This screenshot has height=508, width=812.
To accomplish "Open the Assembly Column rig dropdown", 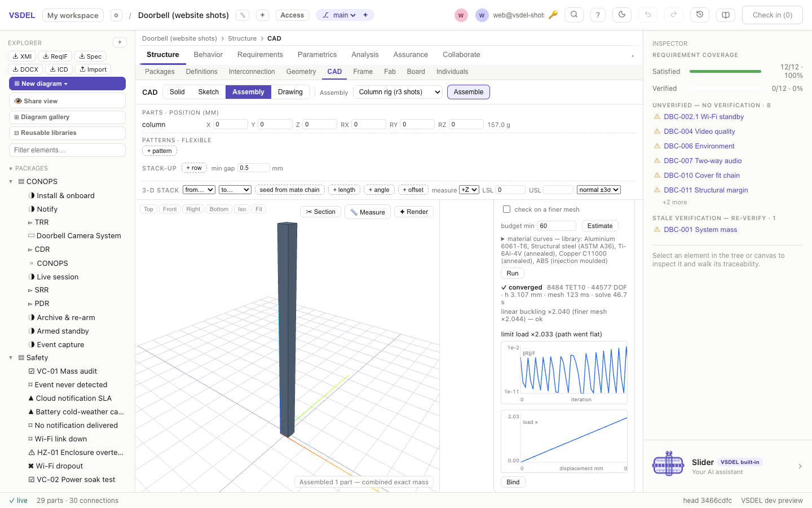I will 398,92.
